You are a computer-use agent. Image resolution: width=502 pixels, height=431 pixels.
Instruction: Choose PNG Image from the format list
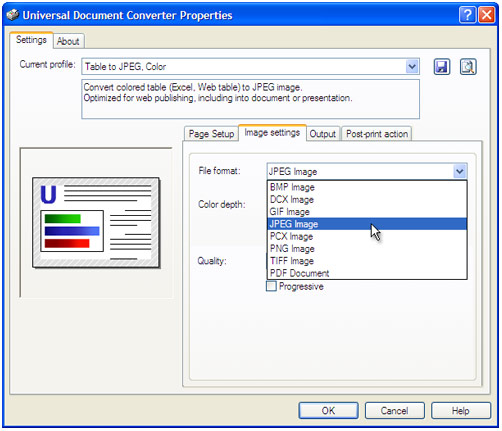(x=367, y=249)
